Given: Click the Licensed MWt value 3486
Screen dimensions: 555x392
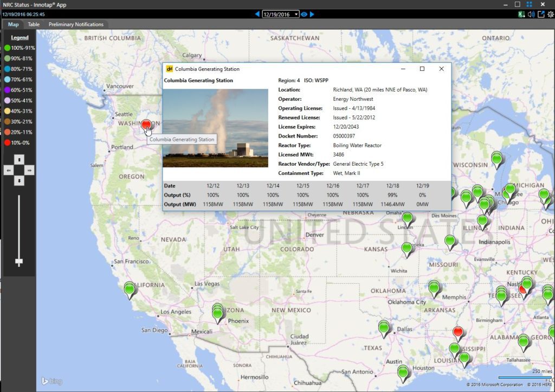Looking at the screenshot, I should [x=338, y=154].
